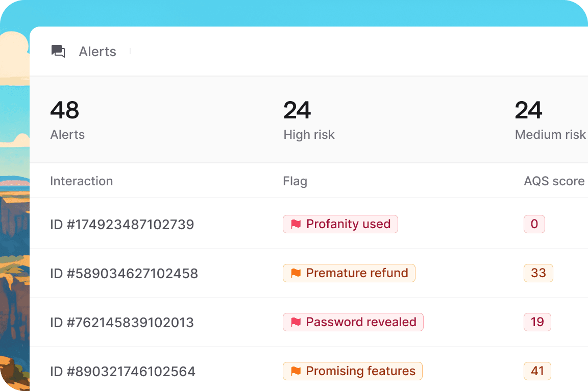Open interaction ID #589034627102458
This screenshot has width=588, height=391.
pyautogui.click(x=124, y=274)
